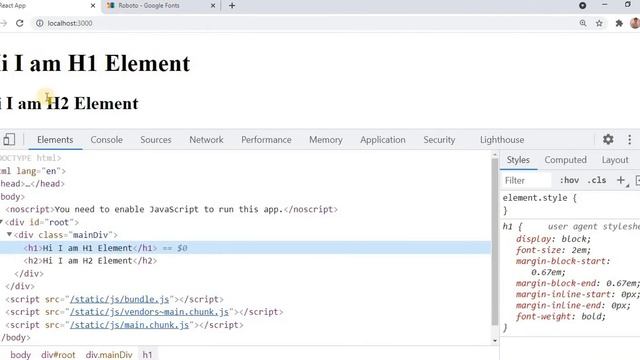640x360 pixels.
Task: Select the h1 element row in DOM tree
Action: coord(245,248)
